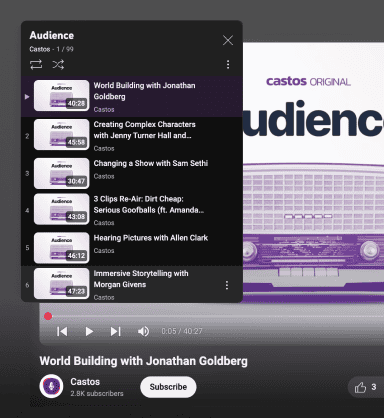Play Creating Complex Characters with Jenny Turner Hall
The image size is (384, 418).
132,136
